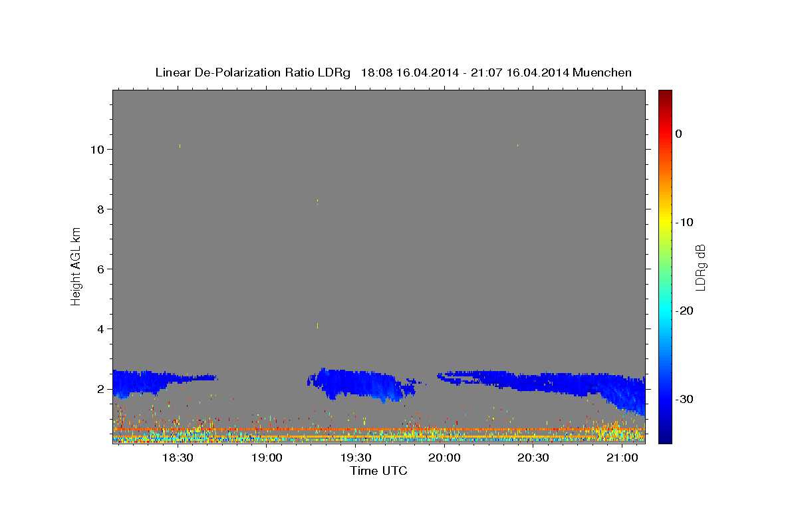Screen dimensions: 798x532
Task: Click the '10' height tick label
Action: pyautogui.click(x=98, y=150)
